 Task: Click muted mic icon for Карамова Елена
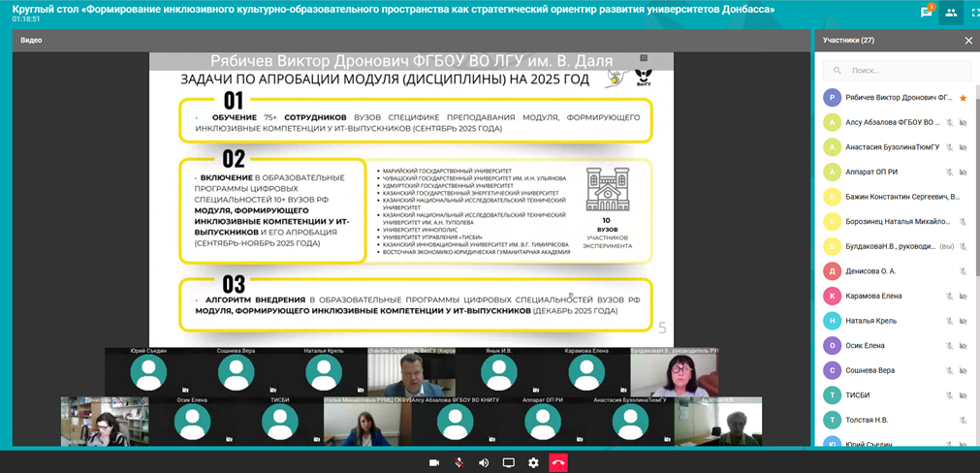tap(949, 296)
